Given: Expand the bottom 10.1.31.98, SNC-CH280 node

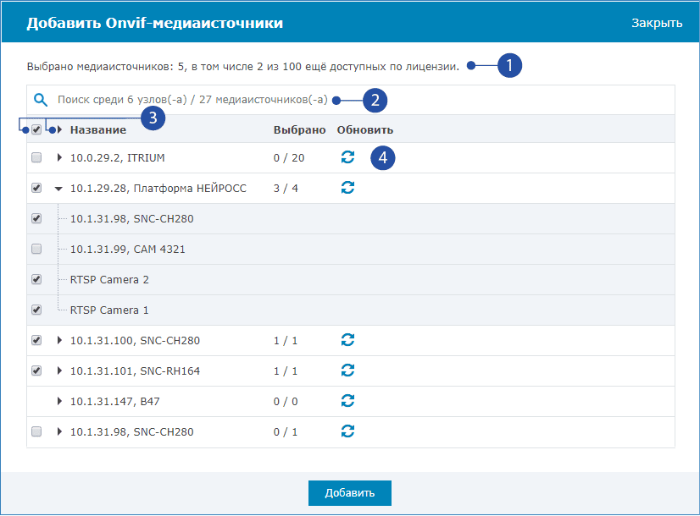Looking at the screenshot, I should (59, 432).
